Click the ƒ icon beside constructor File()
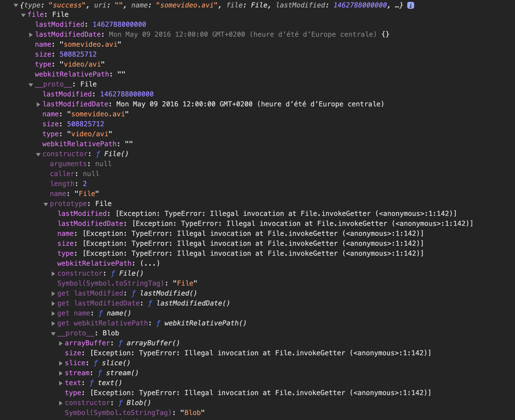Viewport: 515px width, 420px height. [x=98, y=154]
